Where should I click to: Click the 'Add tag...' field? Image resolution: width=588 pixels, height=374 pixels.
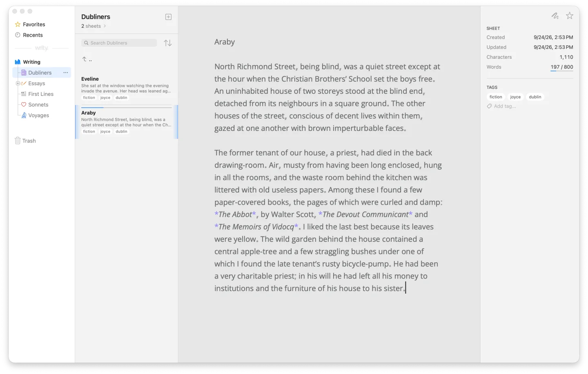(505, 106)
